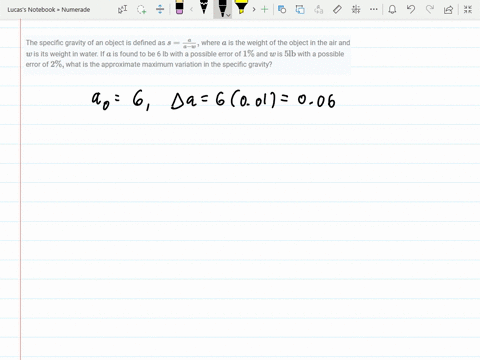
Task: Choose the lasso select tool
Action: pyautogui.click(x=142, y=9)
